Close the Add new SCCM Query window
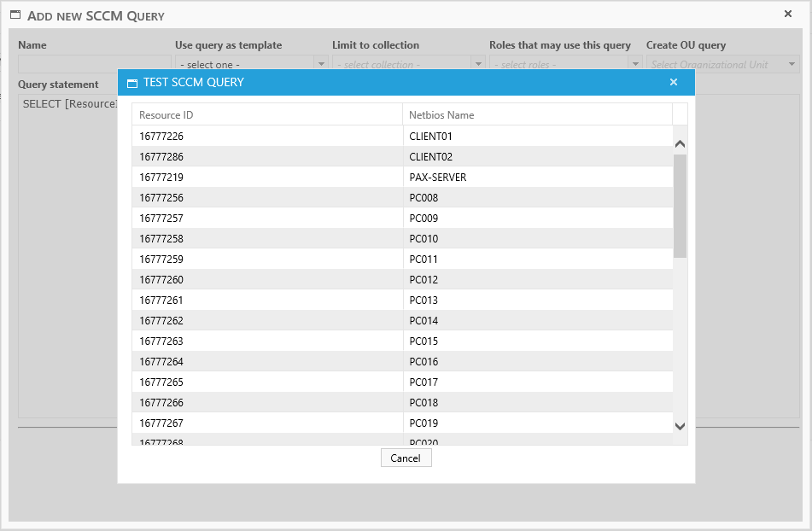The height and width of the screenshot is (531, 812). point(787,14)
